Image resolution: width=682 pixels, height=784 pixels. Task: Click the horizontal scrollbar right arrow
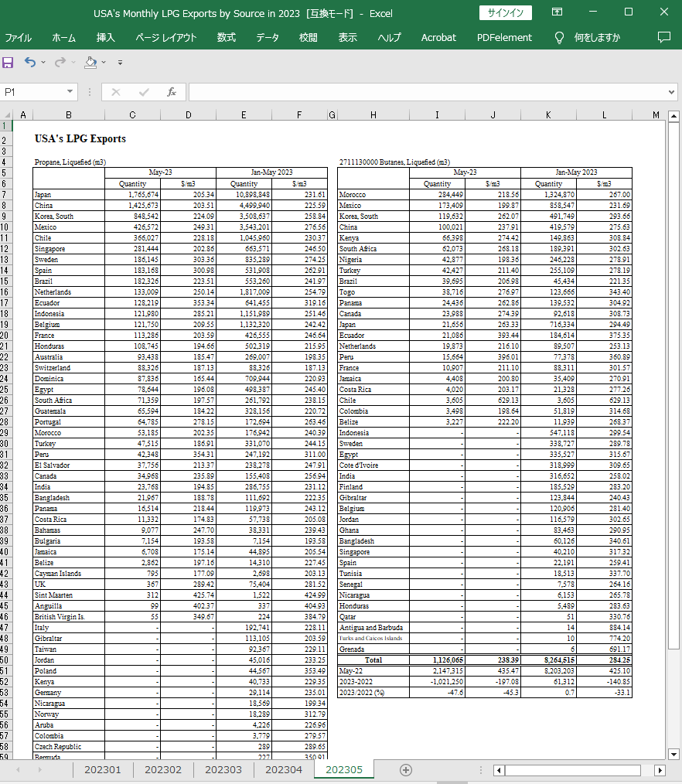(660, 770)
